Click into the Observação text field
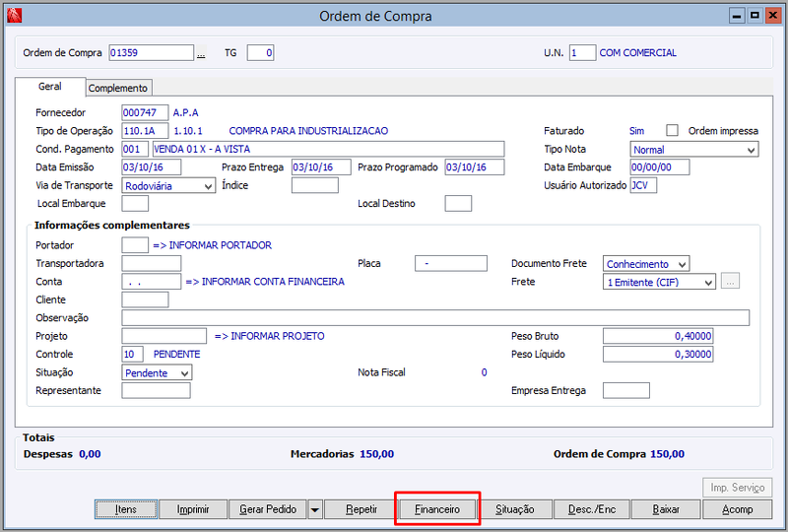The height and width of the screenshot is (532, 788). click(435, 318)
